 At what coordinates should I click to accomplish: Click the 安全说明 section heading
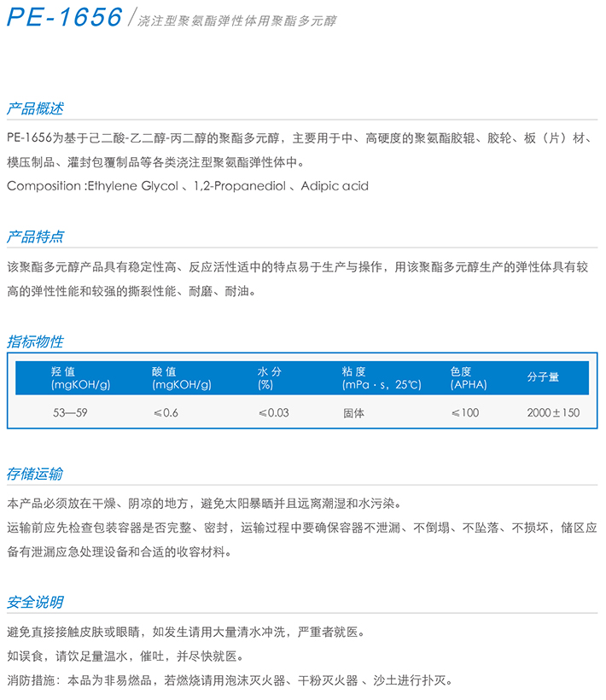35,602
